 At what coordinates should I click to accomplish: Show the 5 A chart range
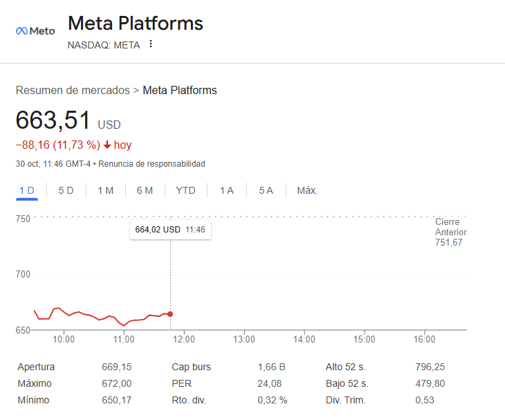(266, 190)
